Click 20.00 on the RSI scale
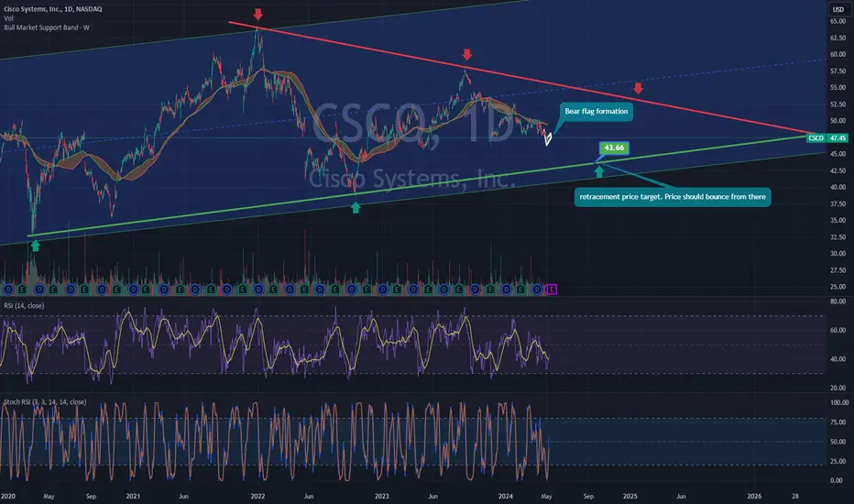 (838, 388)
